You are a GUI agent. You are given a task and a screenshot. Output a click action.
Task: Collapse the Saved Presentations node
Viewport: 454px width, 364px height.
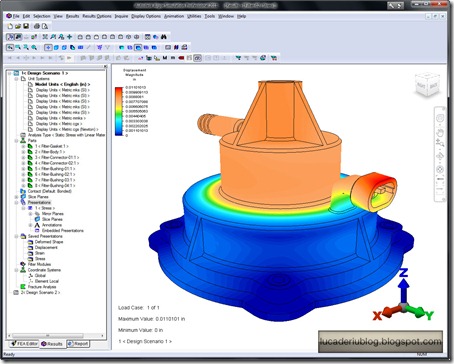16,236
